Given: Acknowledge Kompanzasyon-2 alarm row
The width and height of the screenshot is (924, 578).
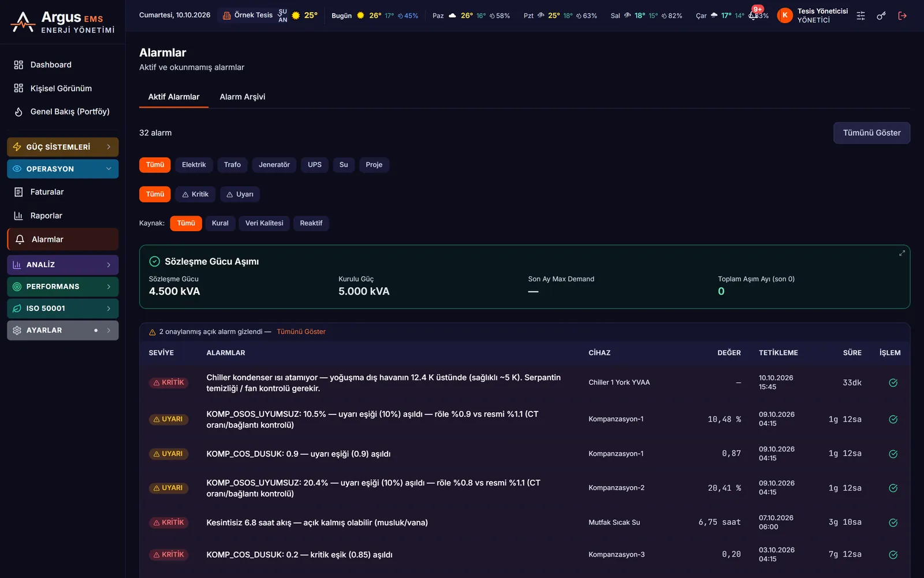Looking at the screenshot, I should tap(893, 488).
